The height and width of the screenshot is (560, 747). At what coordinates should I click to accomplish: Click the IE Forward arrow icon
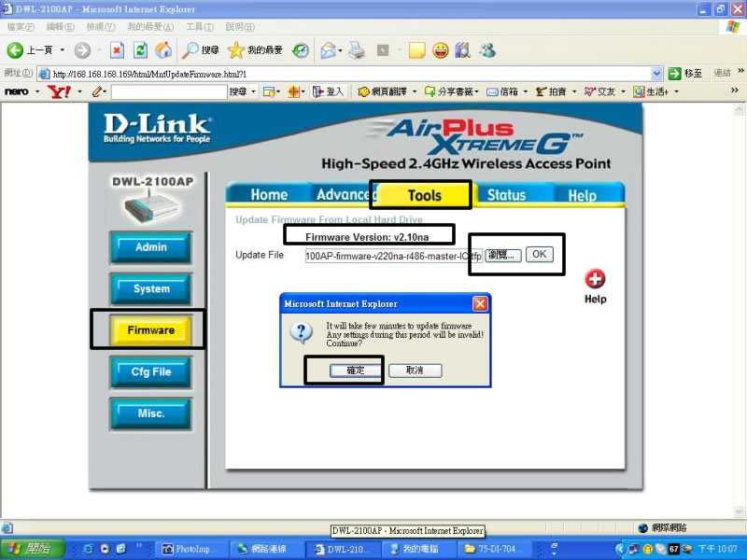(82, 50)
